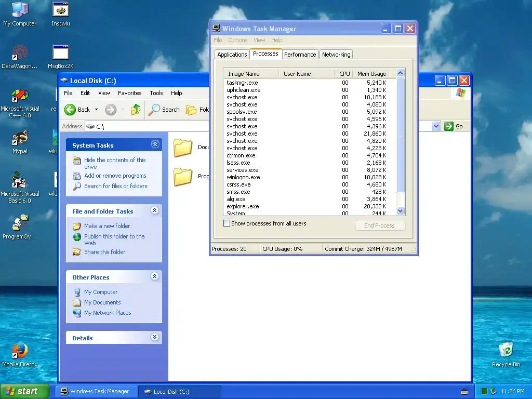Collapse the System Tasks panel
The width and height of the screenshot is (532, 399).
[155, 144]
